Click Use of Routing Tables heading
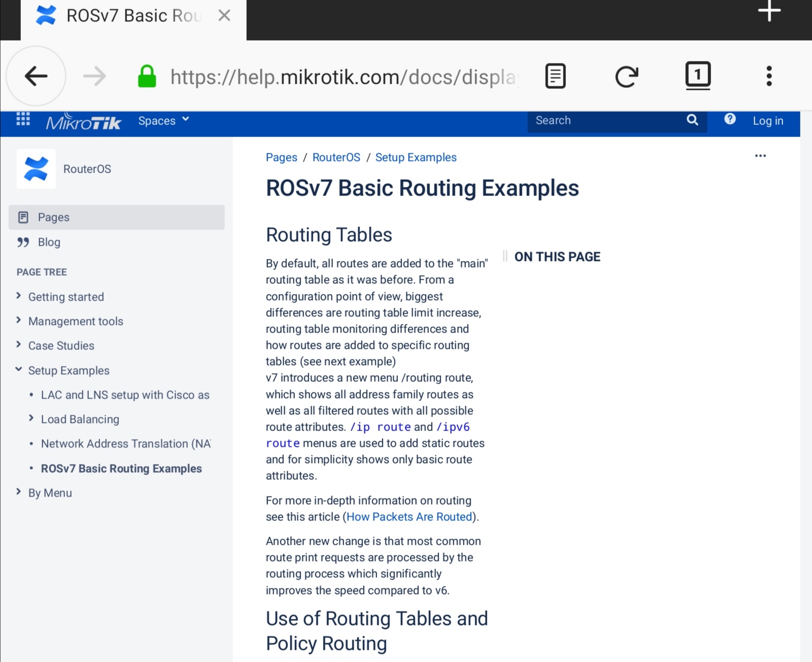 pyautogui.click(x=377, y=631)
